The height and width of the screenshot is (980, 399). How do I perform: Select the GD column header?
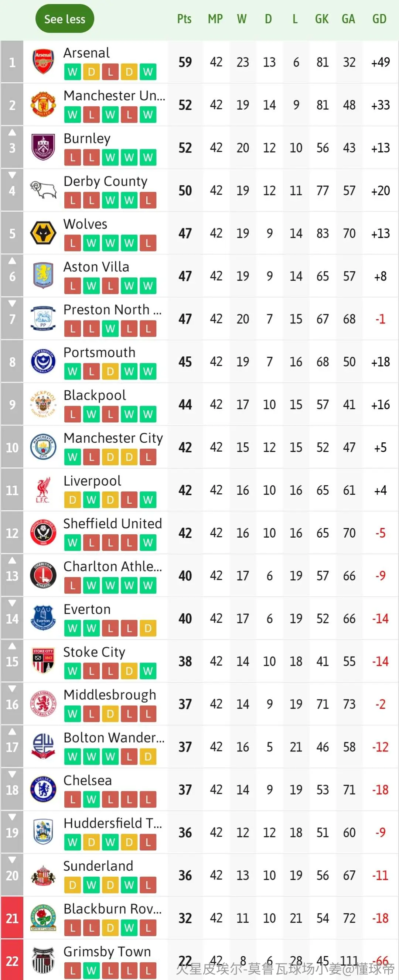click(379, 19)
